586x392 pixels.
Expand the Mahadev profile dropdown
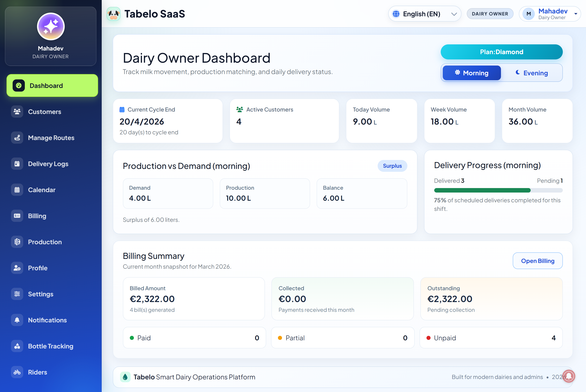point(550,14)
